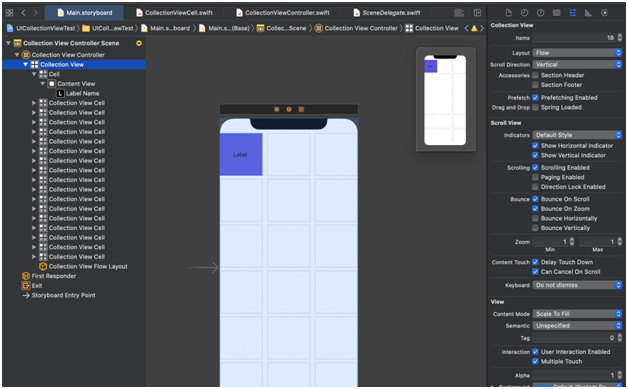
Task: Click Exit icon in scene dock
Action: [301, 109]
